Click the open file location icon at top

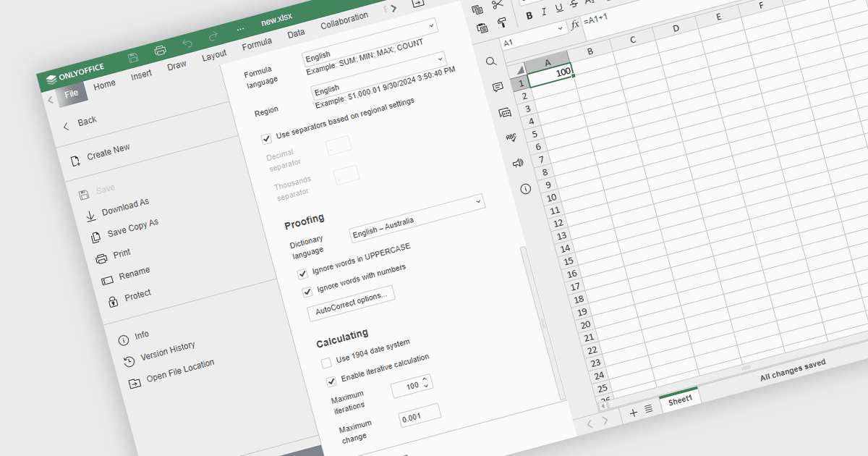tap(418, 2)
